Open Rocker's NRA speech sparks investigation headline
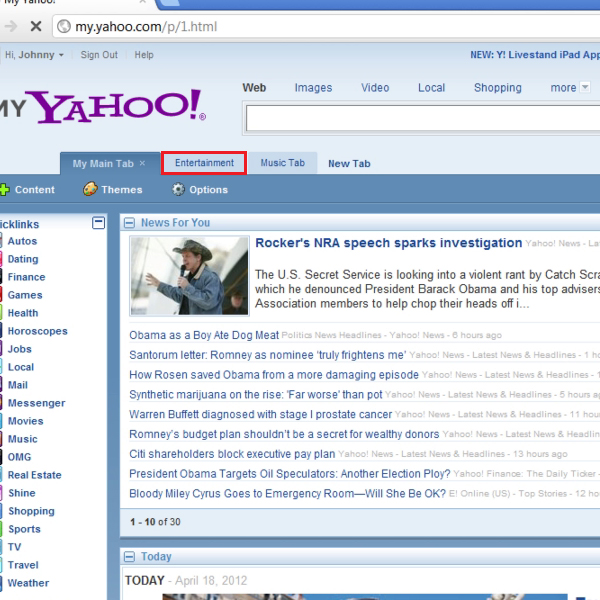This screenshot has height=600, width=600. pos(388,243)
